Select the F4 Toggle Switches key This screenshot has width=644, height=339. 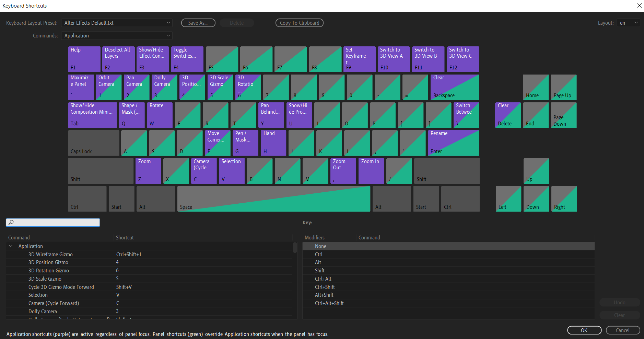(187, 59)
